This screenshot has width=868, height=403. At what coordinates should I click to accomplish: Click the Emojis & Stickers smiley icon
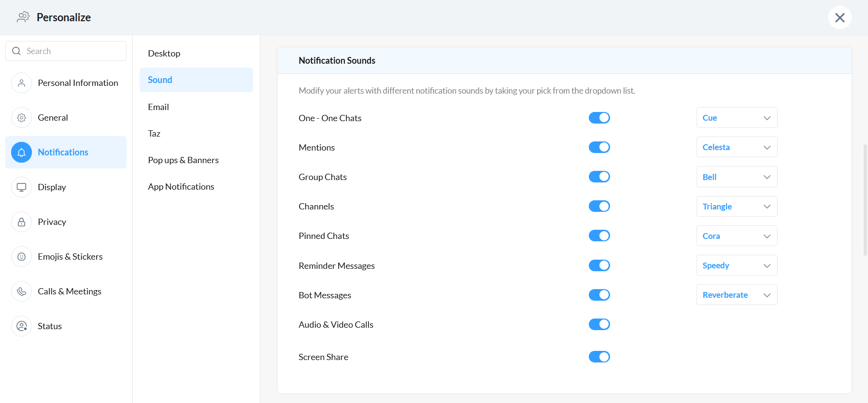[21, 257]
